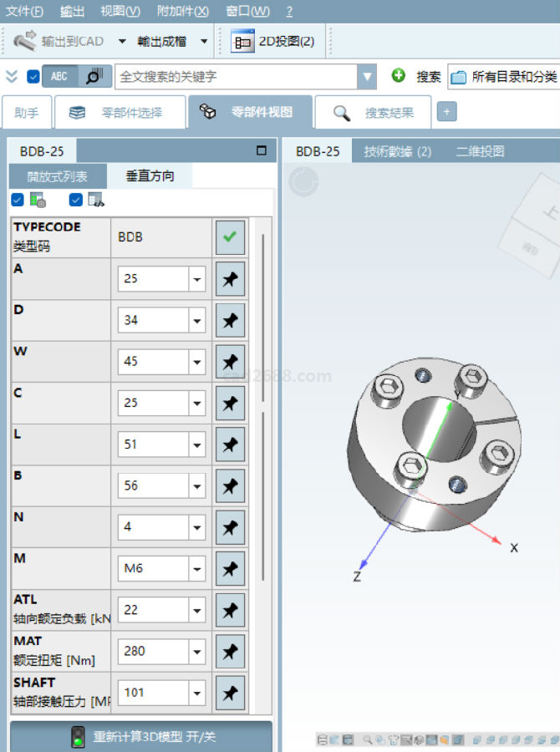Pin the W parameter value
This screenshot has width=560, height=752.
[x=230, y=362]
